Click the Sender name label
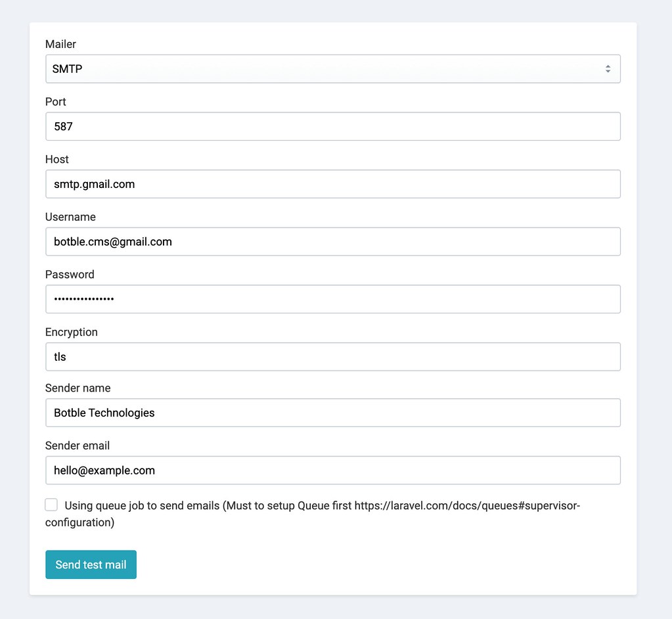 coord(78,388)
